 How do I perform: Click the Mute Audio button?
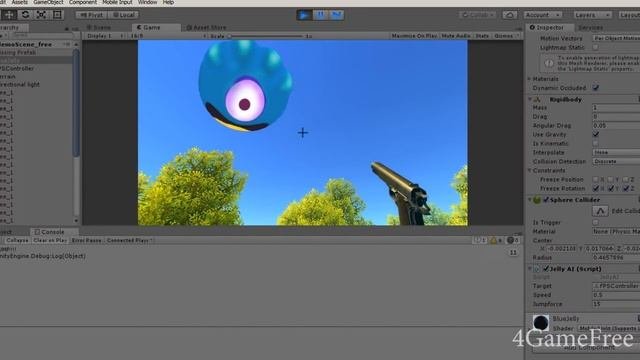[456, 36]
